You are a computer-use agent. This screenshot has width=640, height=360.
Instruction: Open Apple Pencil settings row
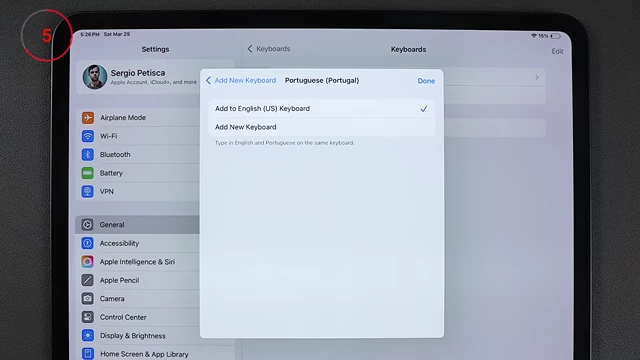[x=138, y=280]
